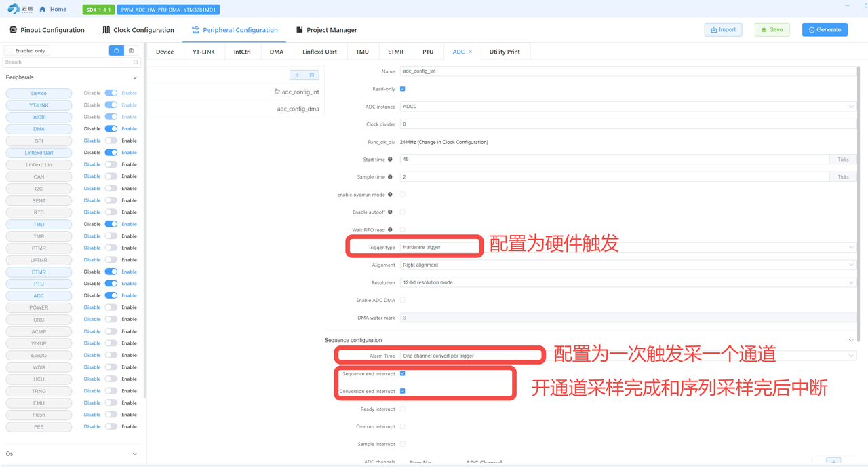Open Pinout Configuration tab
The height and width of the screenshot is (467, 868).
click(x=47, y=30)
